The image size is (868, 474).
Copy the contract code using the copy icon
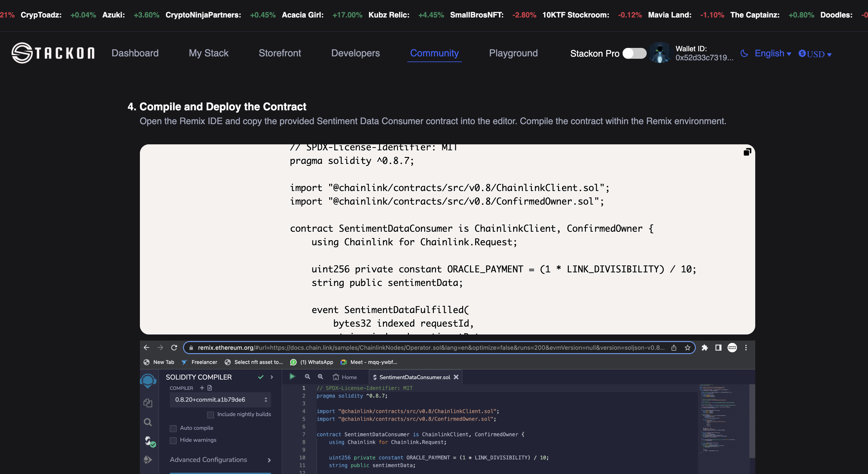(747, 152)
